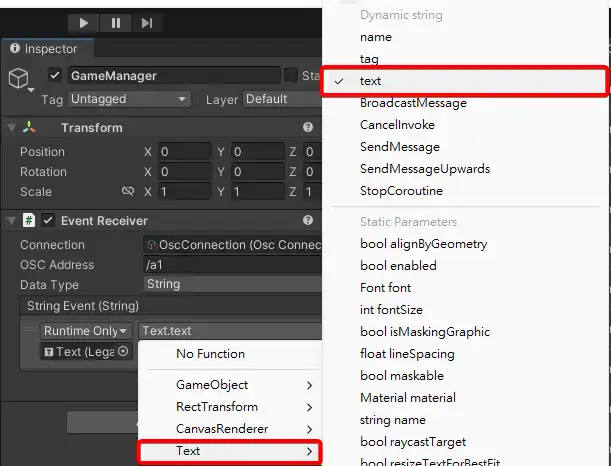Collapse the Transform component foldout
611x466 pixels.
11,128
